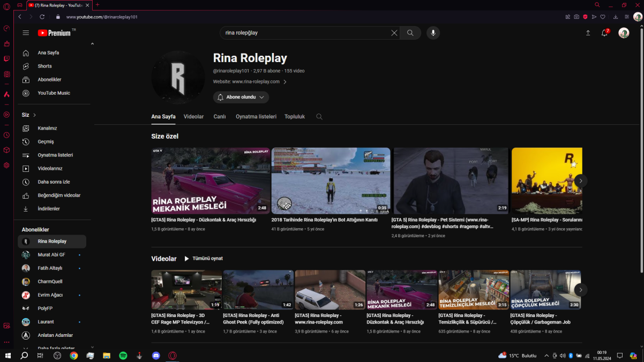644x362 pixels.
Task: Open the Opera sidebar player icon
Action: [6, 114]
